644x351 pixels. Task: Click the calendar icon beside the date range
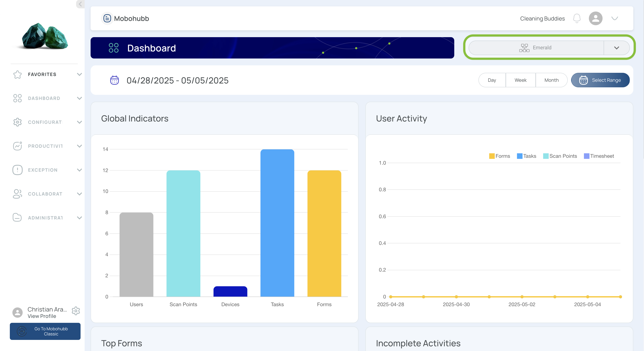click(x=115, y=80)
